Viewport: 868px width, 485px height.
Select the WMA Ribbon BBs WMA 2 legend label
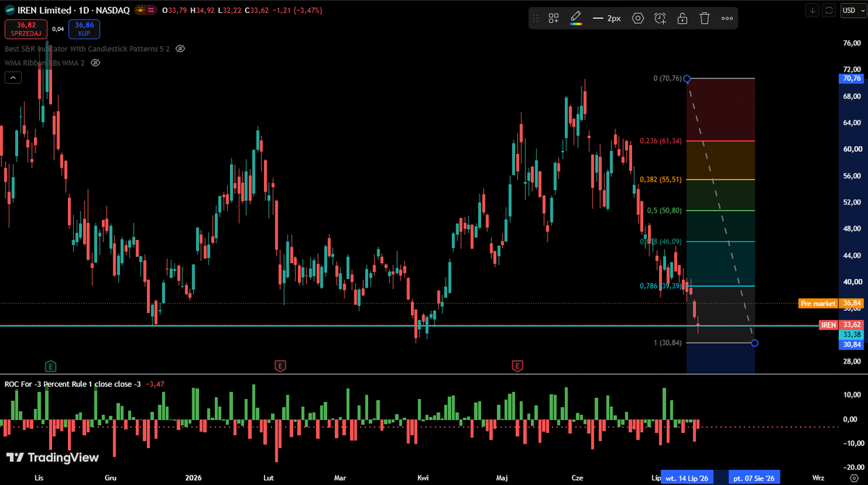(45, 63)
